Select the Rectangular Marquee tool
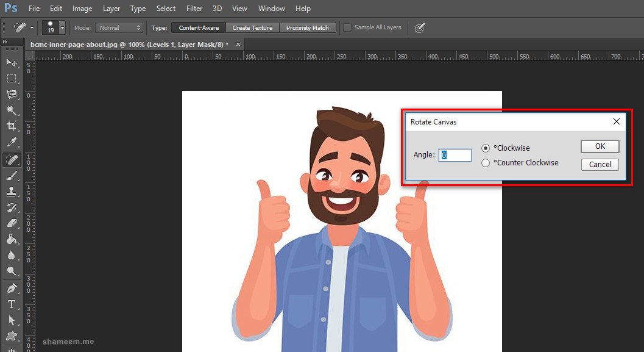The image size is (644, 352). (x=12, y=78)
